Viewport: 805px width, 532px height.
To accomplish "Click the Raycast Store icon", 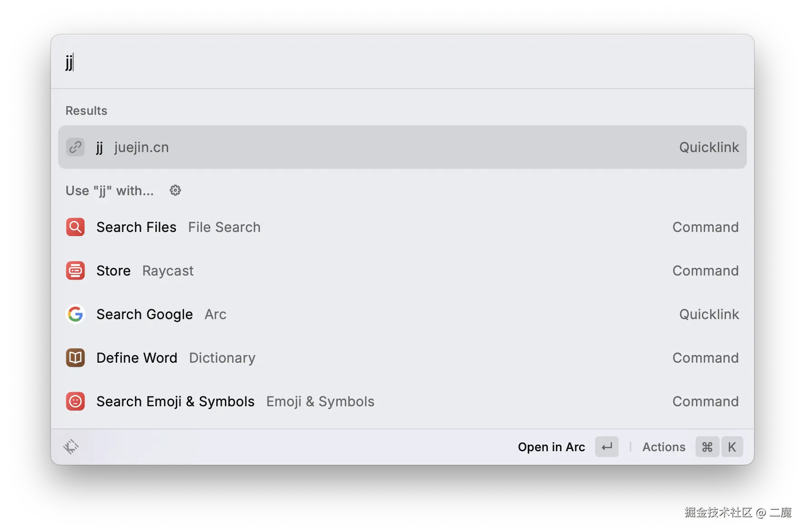I will pyautogui.click(x=75, y=271).
